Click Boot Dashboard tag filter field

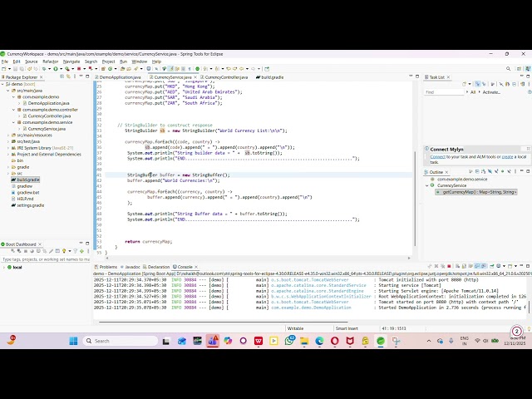pyautogui.click(x=46, y=259)
